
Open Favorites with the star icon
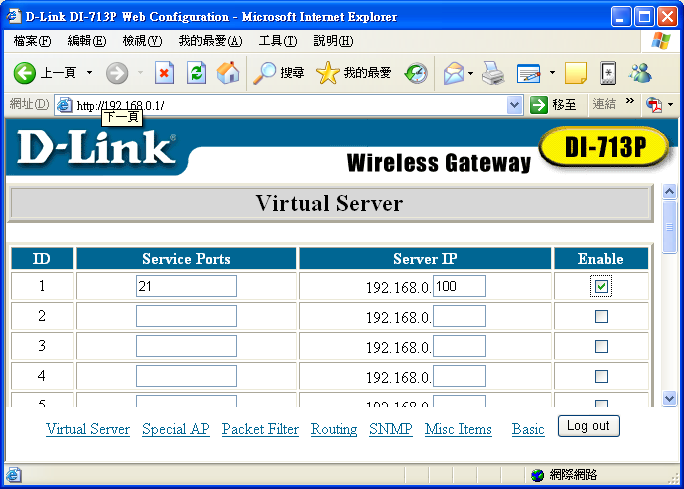coord(327,72)
